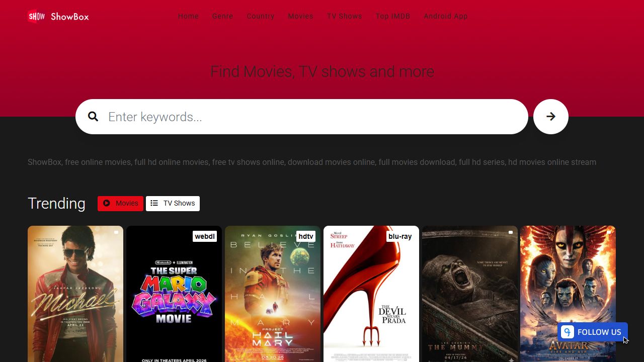Go to the Movies nav link

tap(300, 16)
